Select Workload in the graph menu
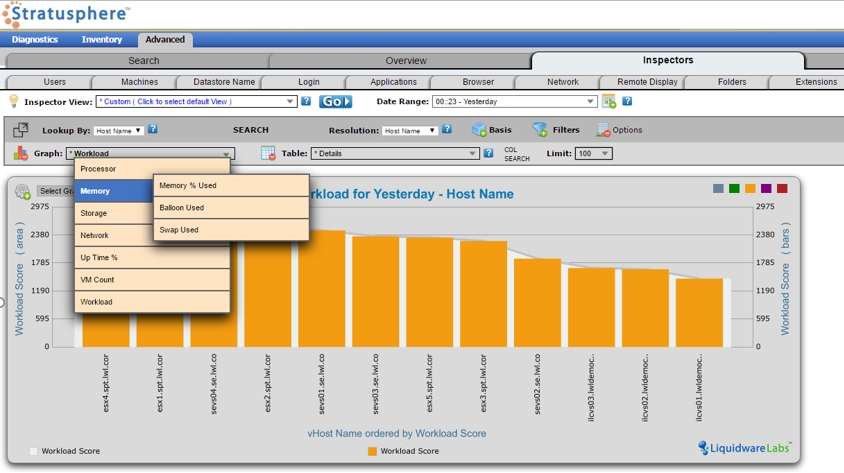 pos(152,302)
